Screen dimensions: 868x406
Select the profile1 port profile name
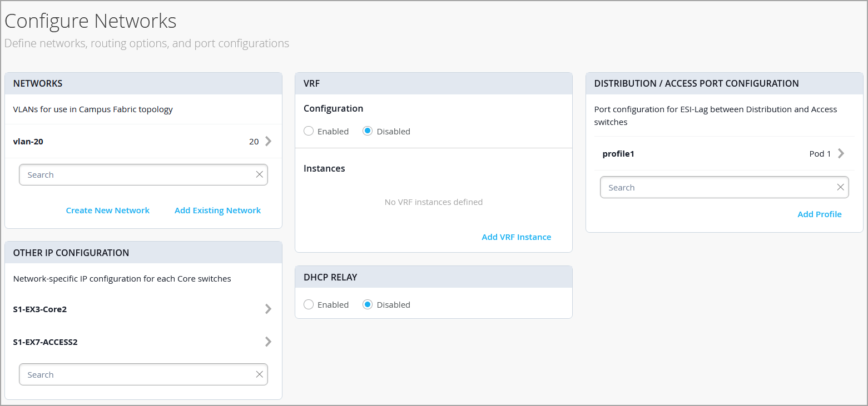[x=618, y=154]
